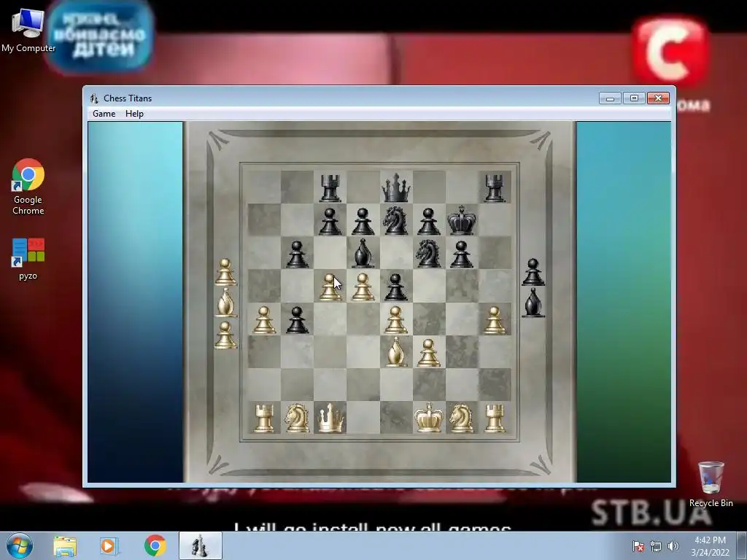The width and height of the screenshot is (747, 560).
Task: Select the white pawn under the mouse cursor
Action: [x=330, y=287]
